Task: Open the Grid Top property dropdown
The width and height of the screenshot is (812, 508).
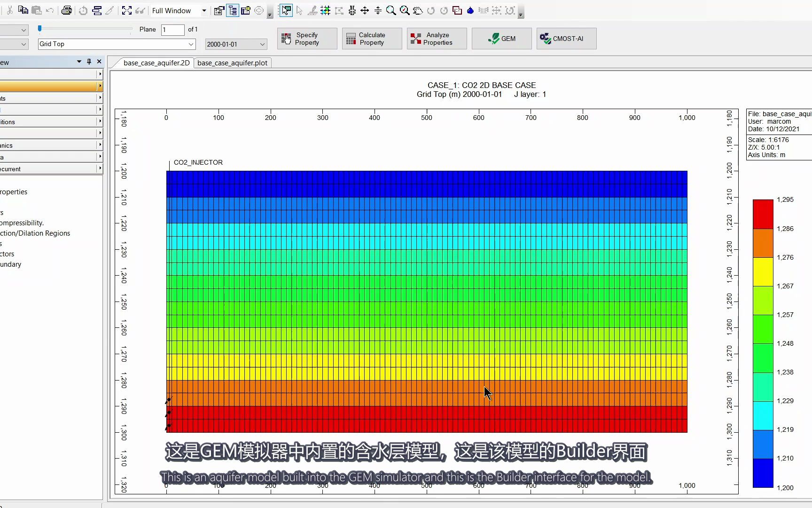Action: (191, 44)
